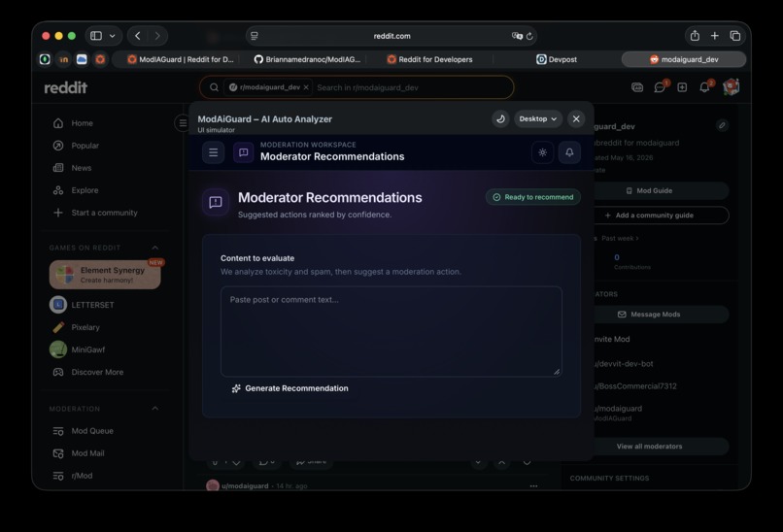783x532 pixels.
Task: Open the Reddit chat icon
Action: point(660,87)
